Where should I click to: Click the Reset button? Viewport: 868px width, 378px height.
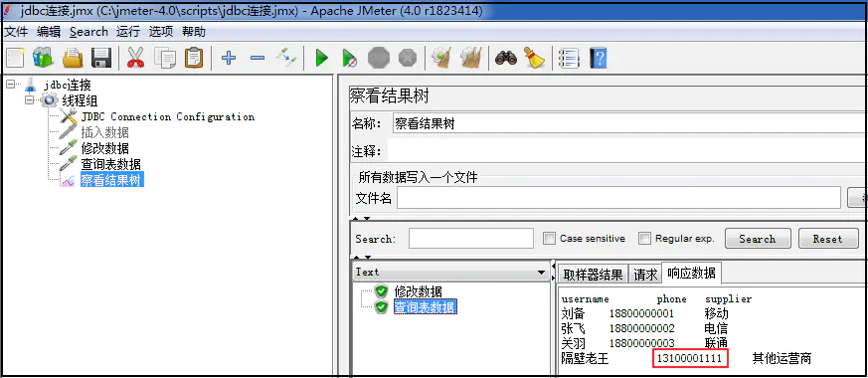point(828,239)
